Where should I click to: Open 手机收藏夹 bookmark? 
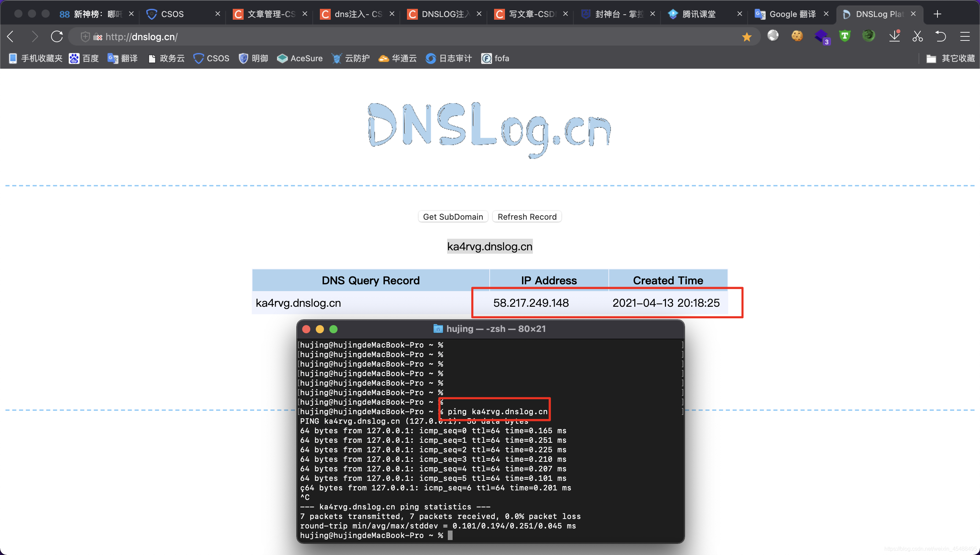(35, 58)
